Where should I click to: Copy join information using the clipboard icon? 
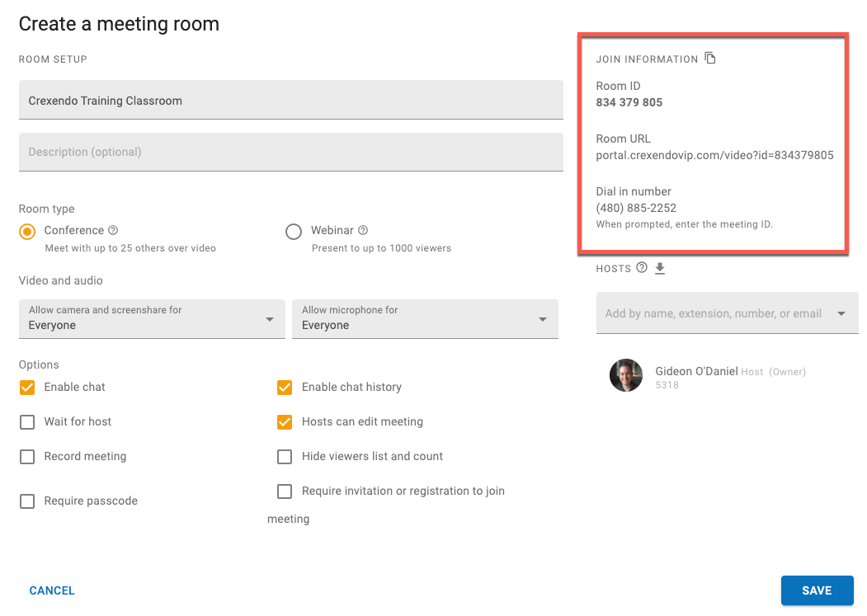click(710, 58)
